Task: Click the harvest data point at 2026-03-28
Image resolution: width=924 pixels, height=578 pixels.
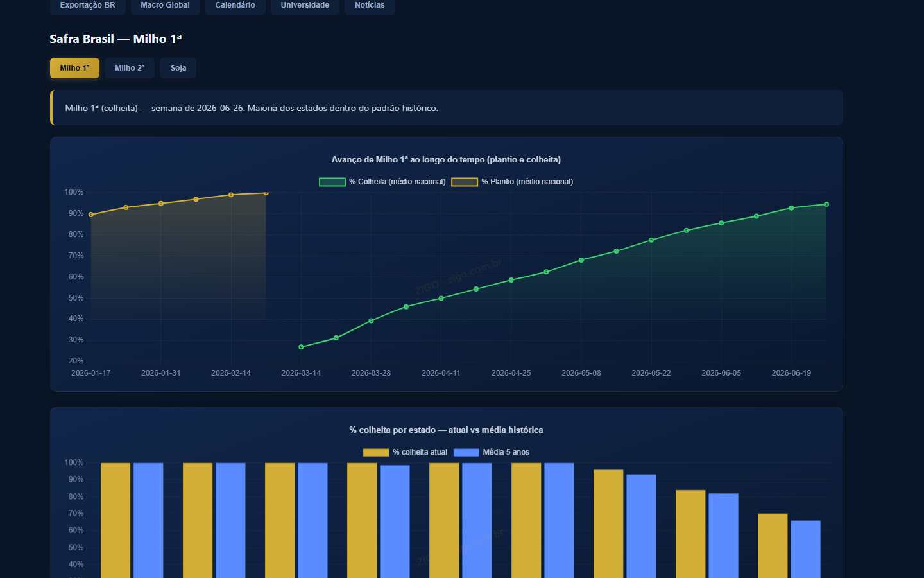Action: 372,320
